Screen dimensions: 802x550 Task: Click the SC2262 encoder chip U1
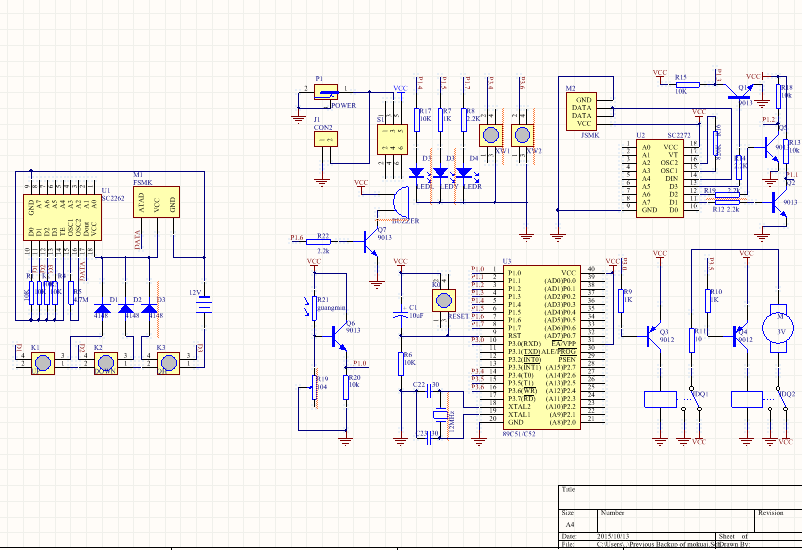pos(62,217)
